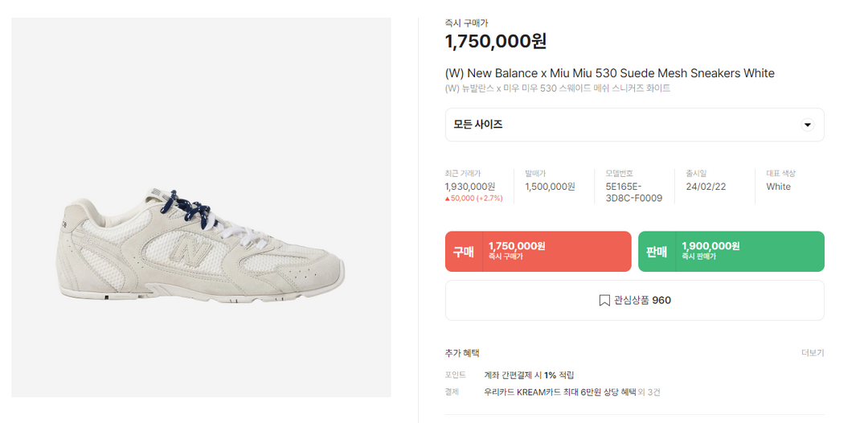Click the red price increase triangle indicator

448,198
